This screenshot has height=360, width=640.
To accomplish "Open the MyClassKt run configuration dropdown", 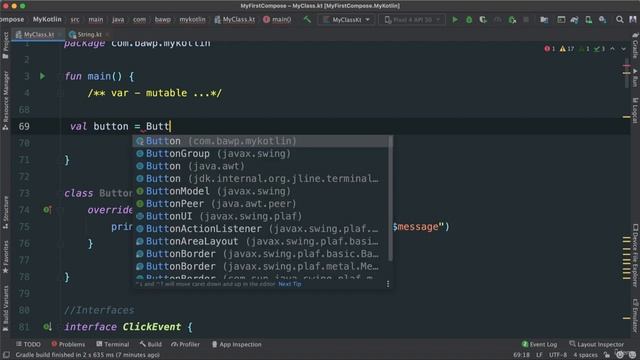I will pos(346,20).
